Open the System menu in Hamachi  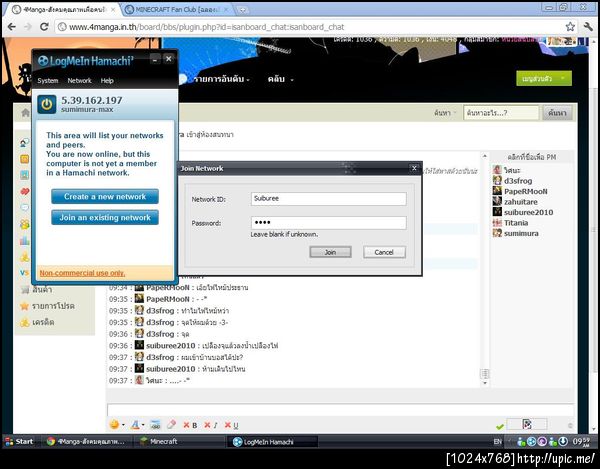pyautogui.click(x=48, y=81)
